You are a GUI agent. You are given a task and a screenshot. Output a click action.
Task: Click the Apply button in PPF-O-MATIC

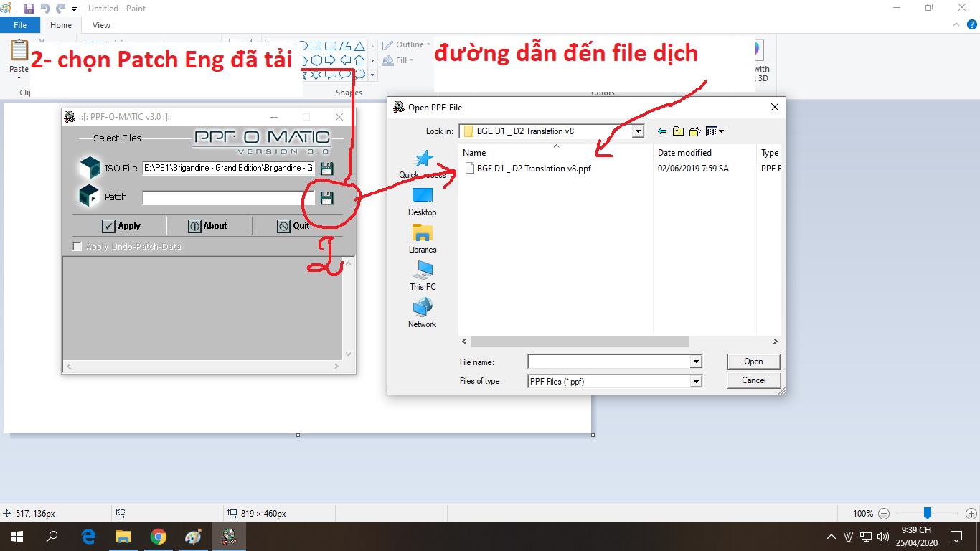click(x=121, y=226)
